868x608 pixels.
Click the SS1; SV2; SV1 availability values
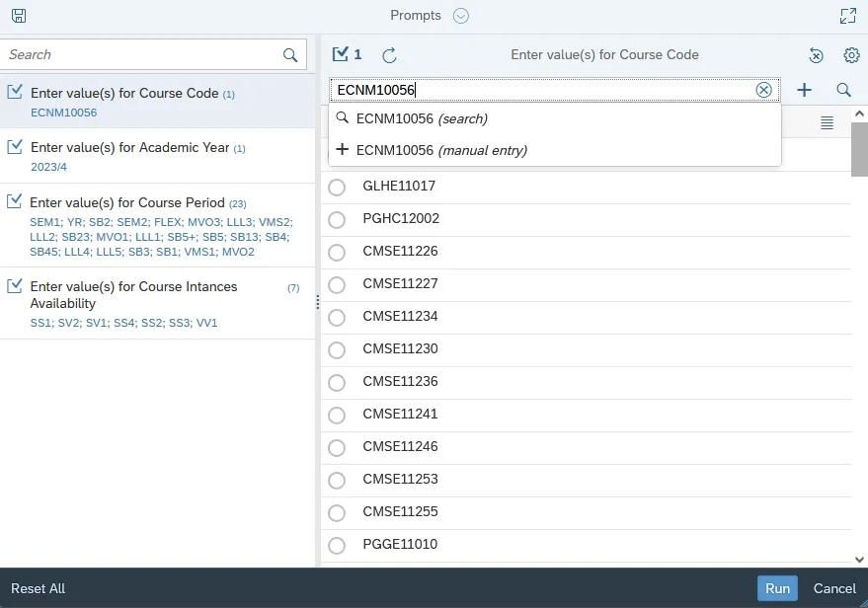tap(124, 323)
